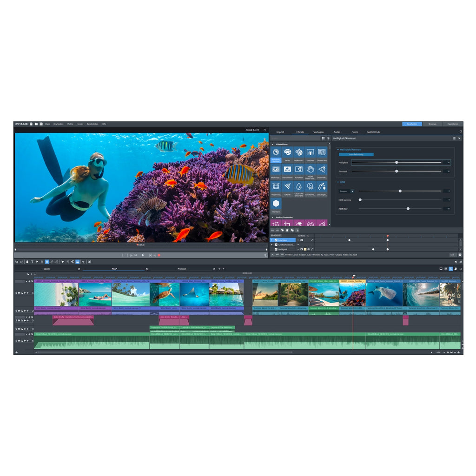The image size is (476, 476).
Task: Switch to the Import tab
Action: point(280,132)
